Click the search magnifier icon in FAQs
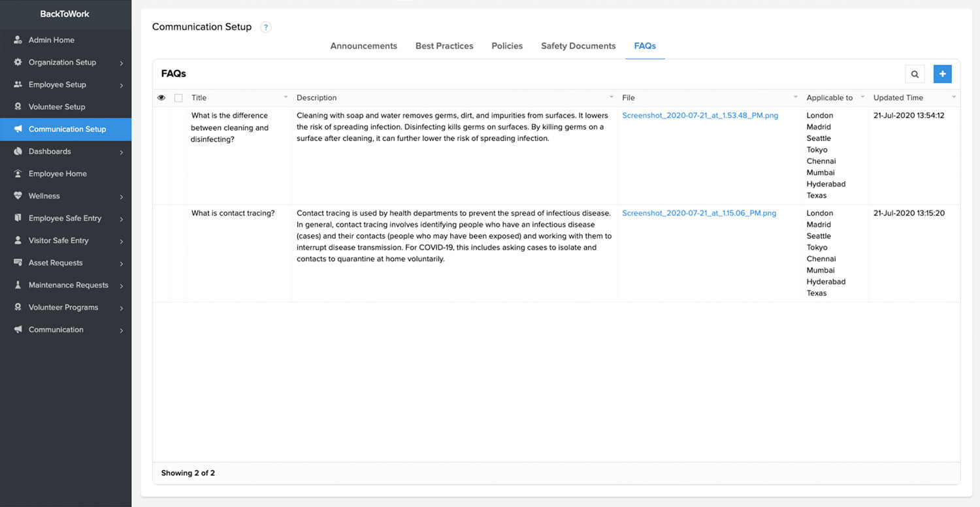 (x=915, y=74)
